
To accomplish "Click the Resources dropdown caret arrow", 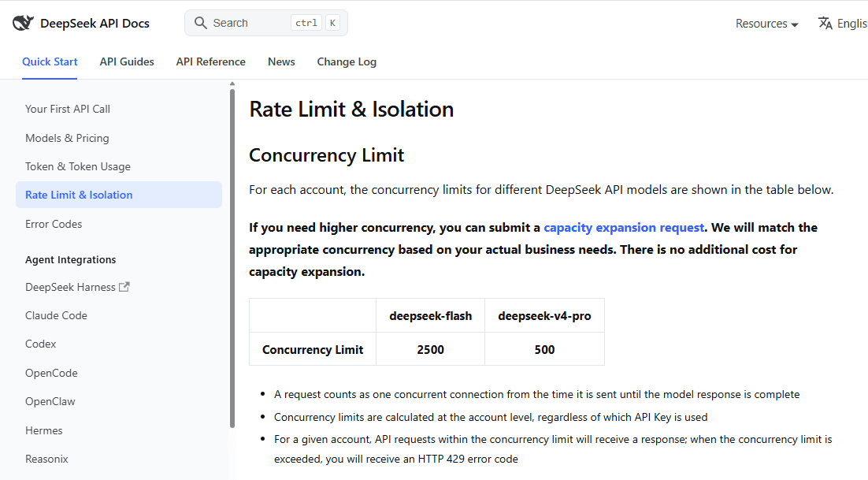I will pyautogui.click(x=795, y=24).
